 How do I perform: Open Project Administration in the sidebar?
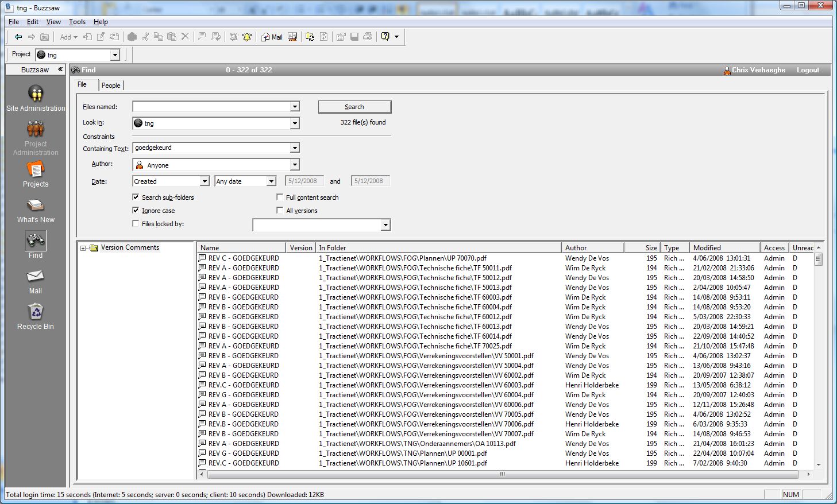tap(36, 138)
